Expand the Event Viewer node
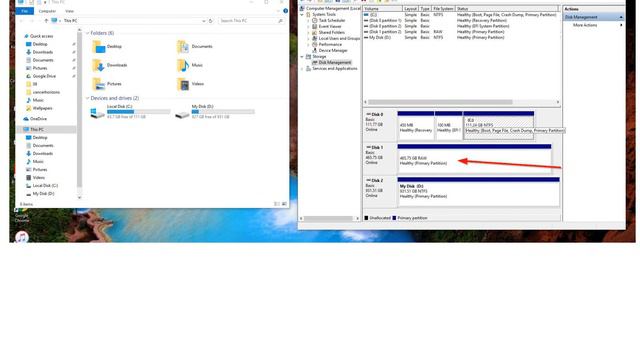Image resolution: width=640 pixels, height=360 pixels. coord(308,26)
